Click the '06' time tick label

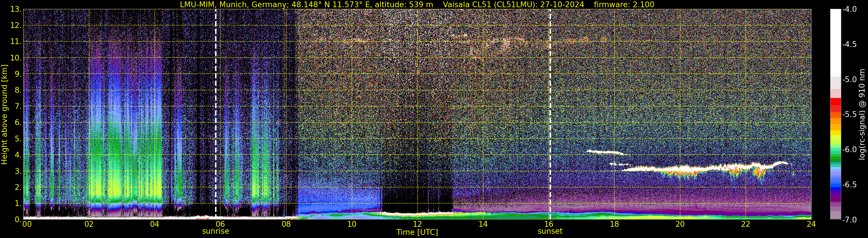pyautogui.click(x=220, y=224)
